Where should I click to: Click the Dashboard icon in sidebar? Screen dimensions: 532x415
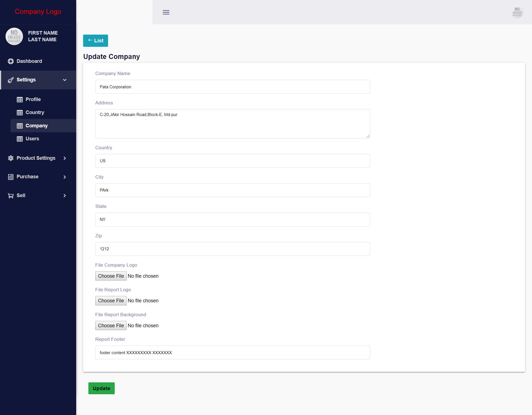pos(11,61)
